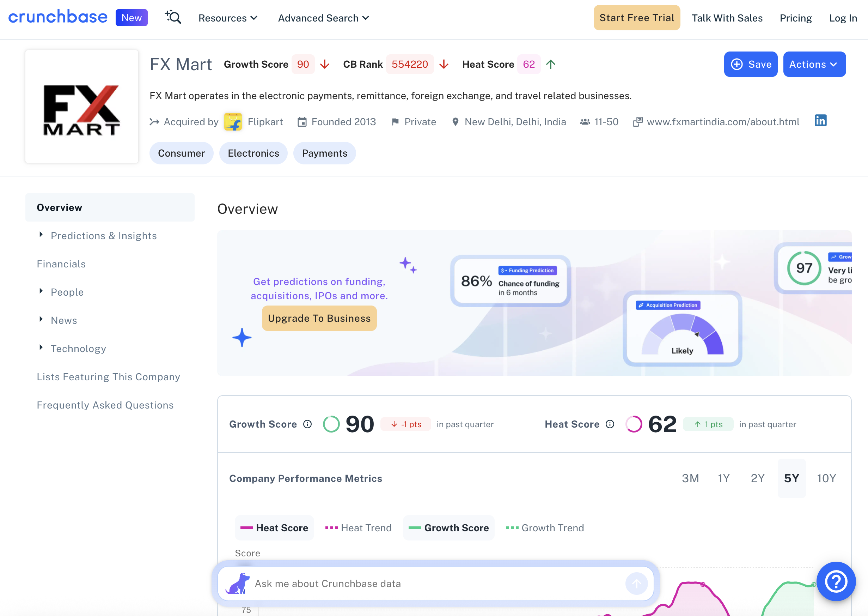Click Log In
The image size is (868, 616).
click(843, 18)
